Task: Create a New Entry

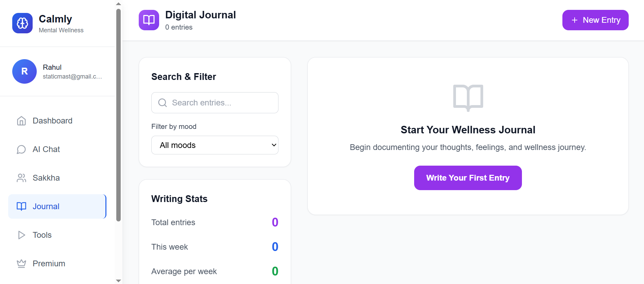Action: point(595,20)
